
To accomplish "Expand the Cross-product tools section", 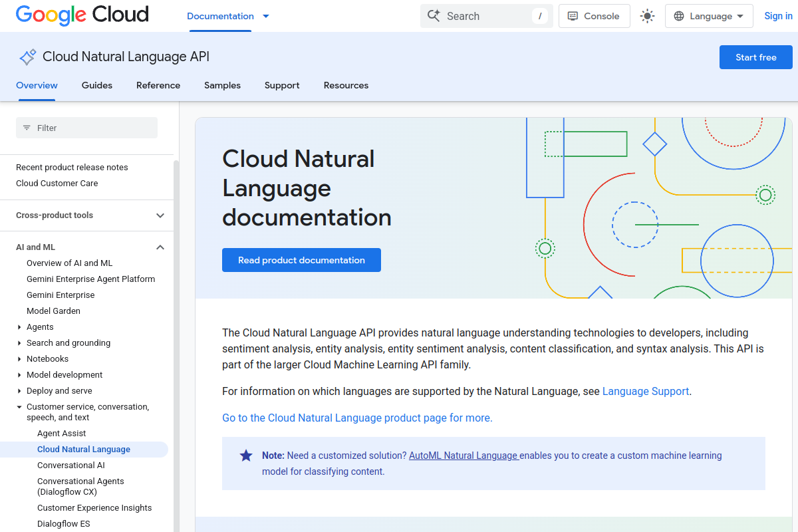I will click(160, 215).
